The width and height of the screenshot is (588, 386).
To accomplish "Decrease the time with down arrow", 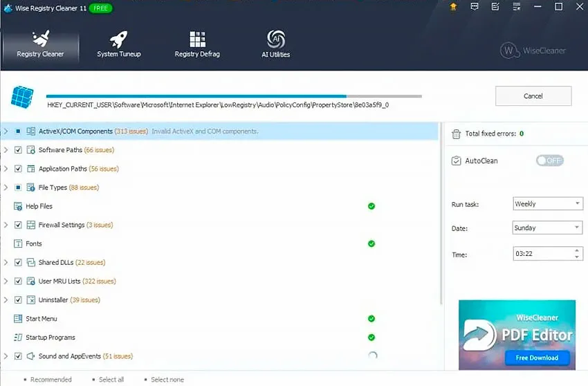I will point(577,257).
